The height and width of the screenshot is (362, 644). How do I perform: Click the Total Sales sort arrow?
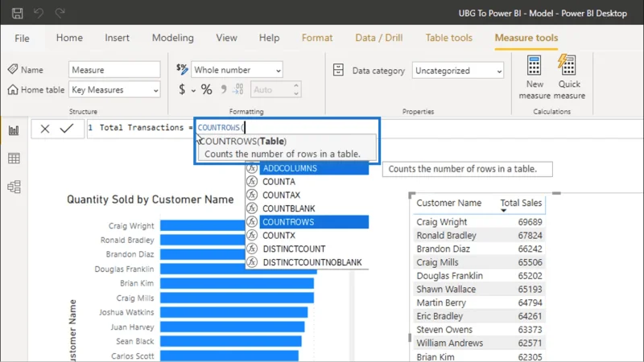pos(503,211)
